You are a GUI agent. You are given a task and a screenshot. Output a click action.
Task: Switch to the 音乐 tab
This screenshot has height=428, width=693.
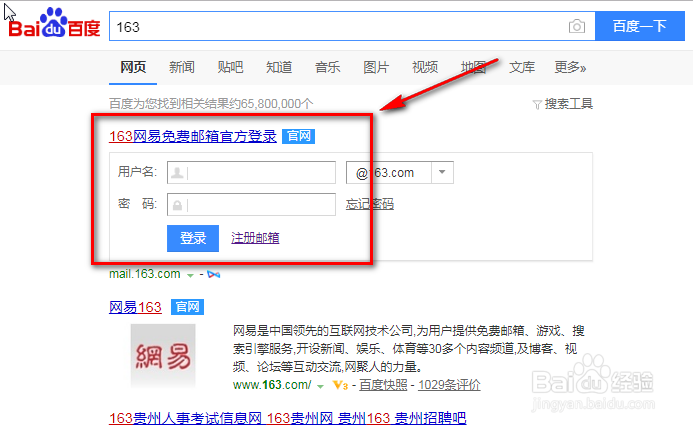(x=327, y=67)
